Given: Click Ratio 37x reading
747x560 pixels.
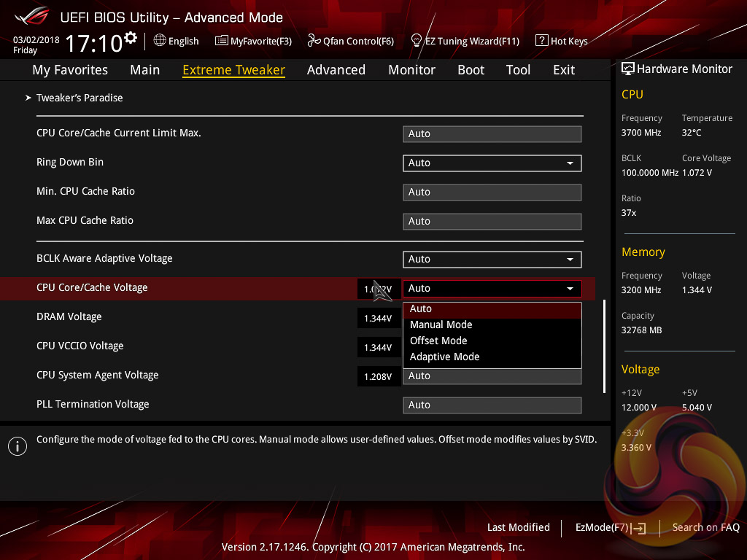Looking at the screenshot, I should coord(629,213).
